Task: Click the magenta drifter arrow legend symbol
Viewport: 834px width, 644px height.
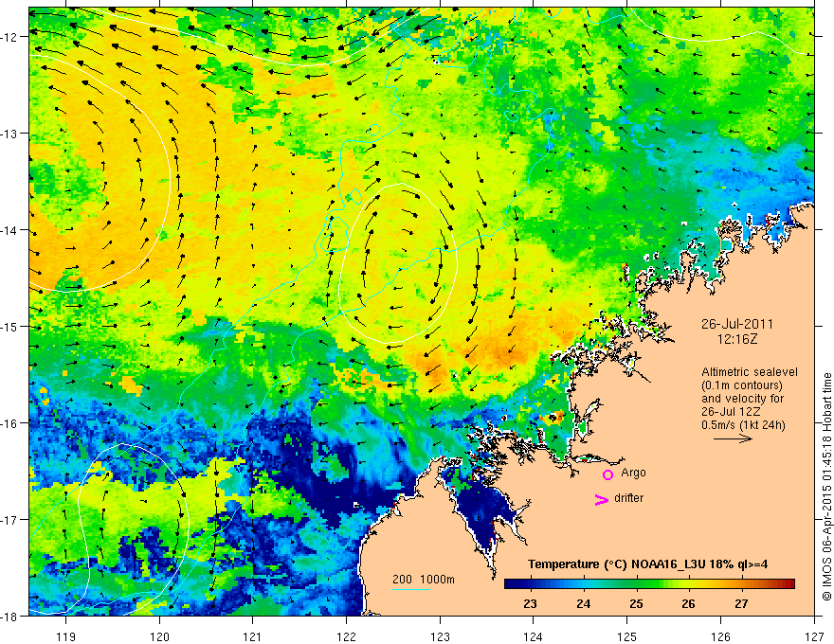Action: coord(602,499)
